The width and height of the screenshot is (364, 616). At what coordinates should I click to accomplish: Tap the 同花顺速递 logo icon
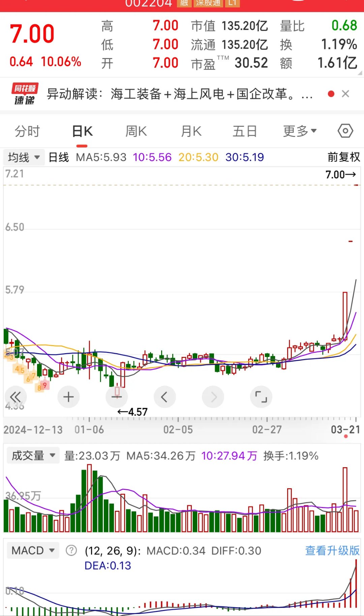[25, 94]
